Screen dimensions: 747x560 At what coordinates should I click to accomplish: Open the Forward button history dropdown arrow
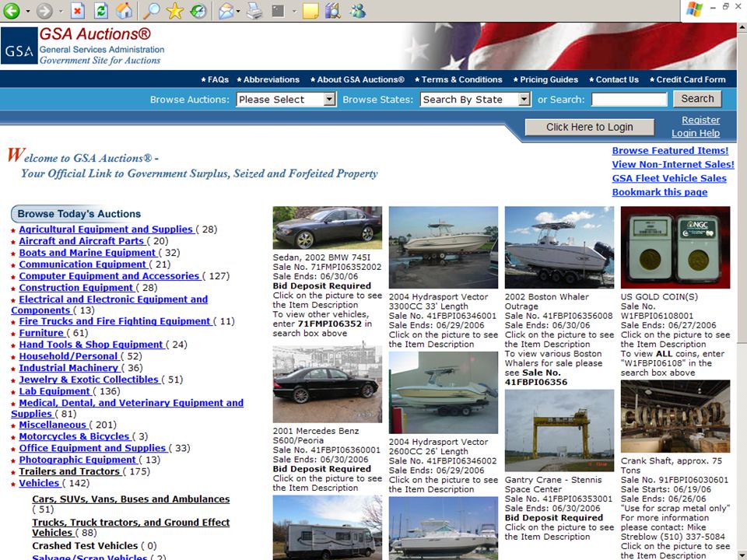[x=61, y=11]
